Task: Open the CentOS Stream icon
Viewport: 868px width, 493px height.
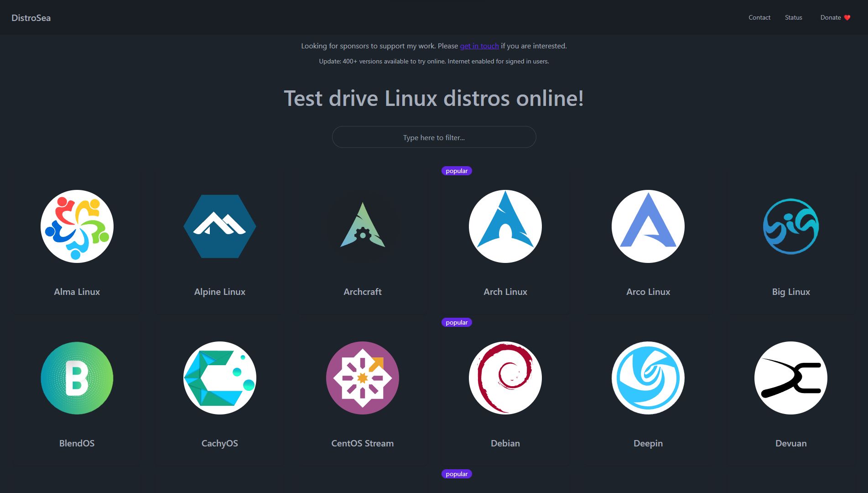Action: [362, 378]
